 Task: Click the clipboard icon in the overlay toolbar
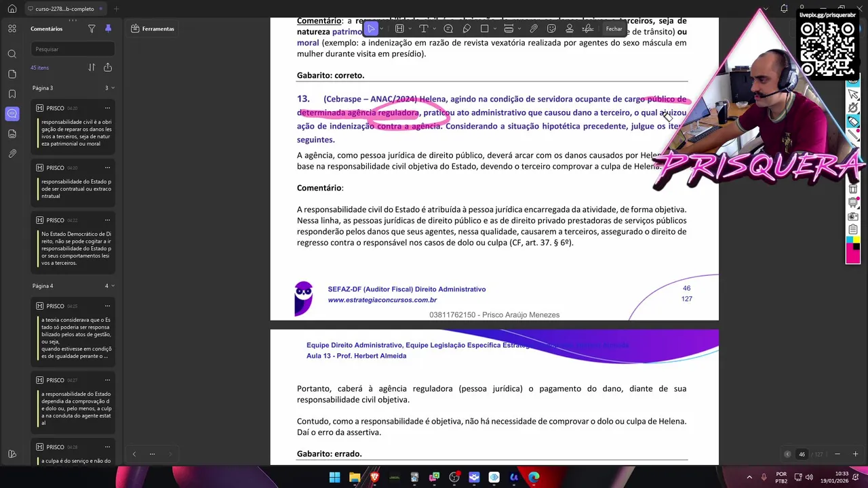point(853,229)
